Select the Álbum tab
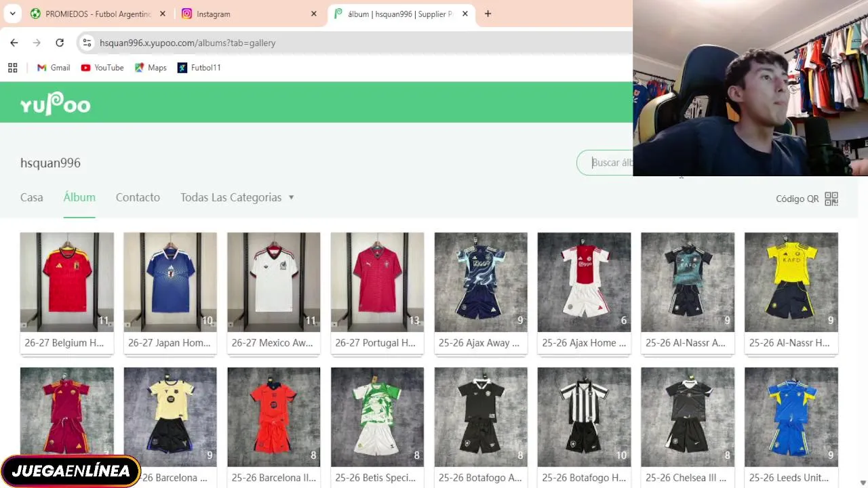The image size is (868, 488). pyautogui.click(x=79, y=197)
